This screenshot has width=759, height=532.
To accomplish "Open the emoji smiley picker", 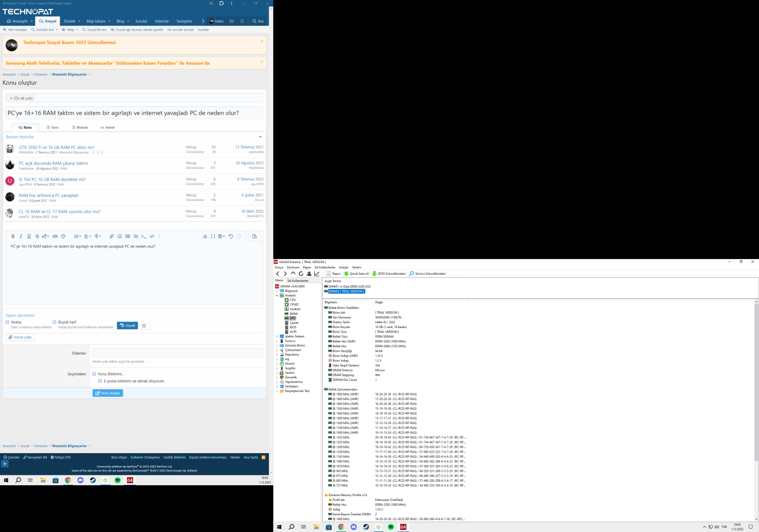I will (x=119, y=236).
